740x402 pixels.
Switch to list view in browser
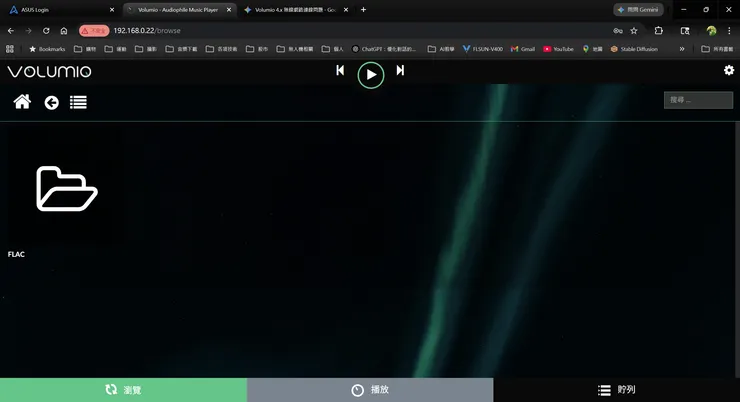point(78,102)
